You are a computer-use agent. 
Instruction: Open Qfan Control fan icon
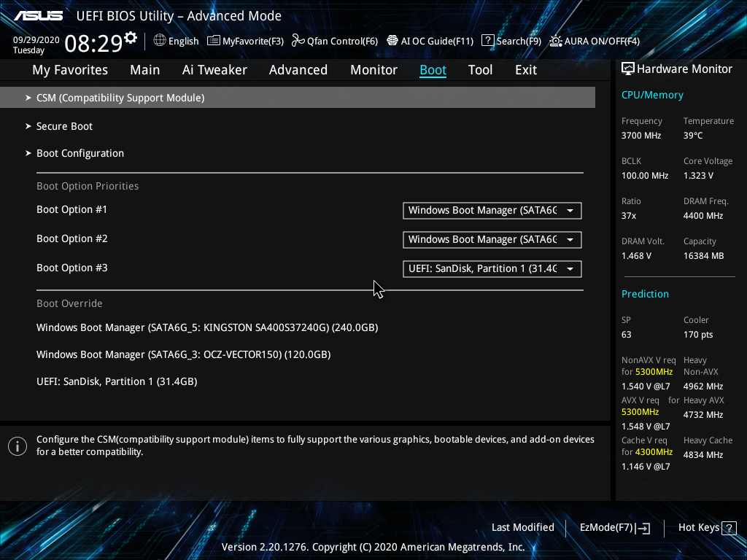pyautogui.click(x=298, y=41)
